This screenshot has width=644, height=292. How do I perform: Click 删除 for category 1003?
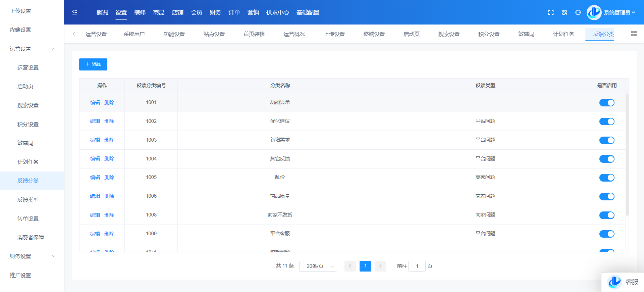click(109, 140)
